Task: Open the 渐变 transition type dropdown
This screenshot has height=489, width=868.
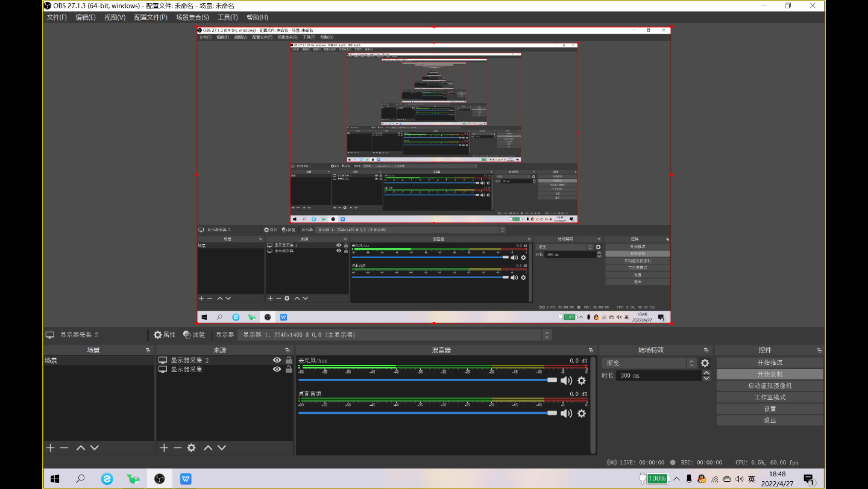Action: [x=649, y=363]
